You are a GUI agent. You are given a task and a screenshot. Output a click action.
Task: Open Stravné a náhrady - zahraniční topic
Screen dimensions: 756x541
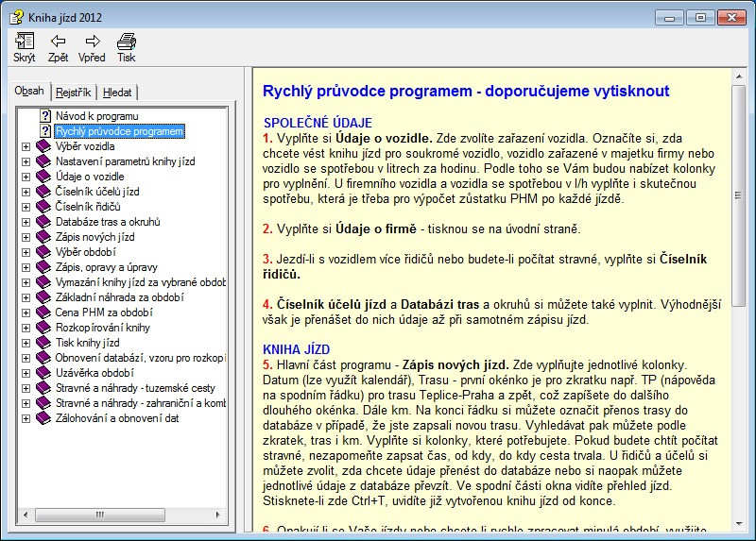[x=140, y=403]
